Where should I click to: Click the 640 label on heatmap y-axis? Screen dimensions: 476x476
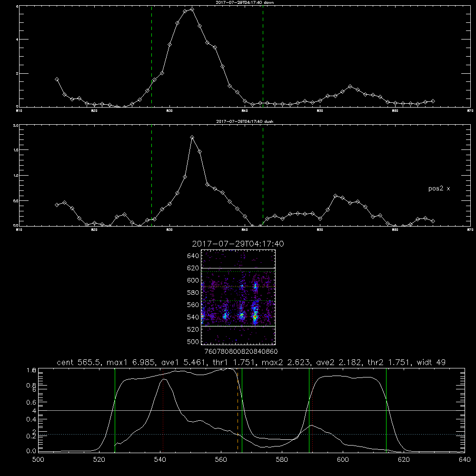(193, 256)
